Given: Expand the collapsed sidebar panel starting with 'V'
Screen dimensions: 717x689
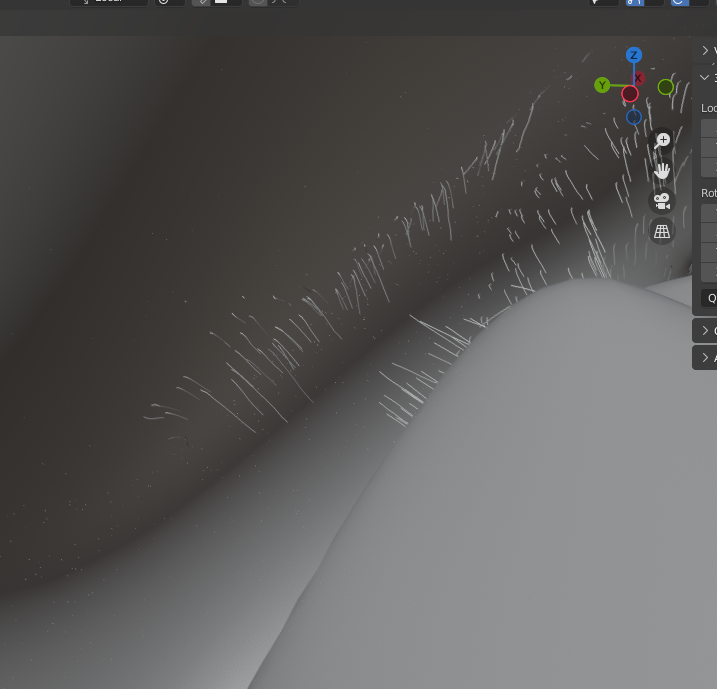Looking at the screenshot, I should click(x=705, y=50).
